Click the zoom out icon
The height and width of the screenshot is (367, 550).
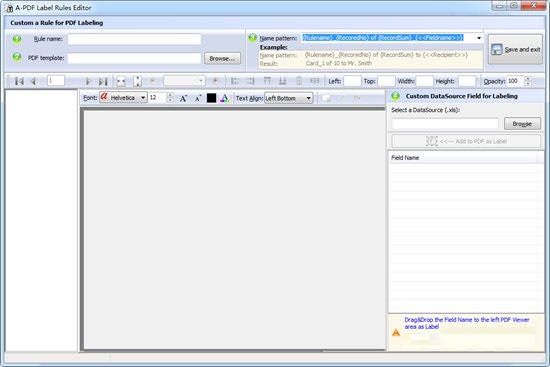[153, 81]
